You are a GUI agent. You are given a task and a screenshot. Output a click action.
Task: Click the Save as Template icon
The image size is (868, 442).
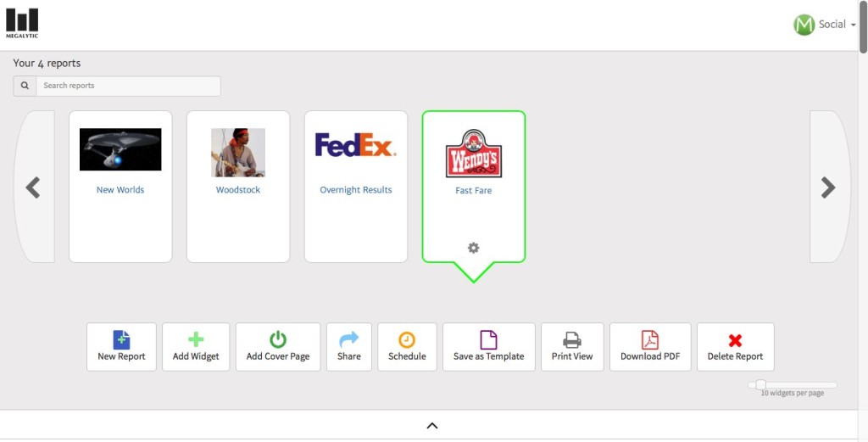click(x=488, y=340)
